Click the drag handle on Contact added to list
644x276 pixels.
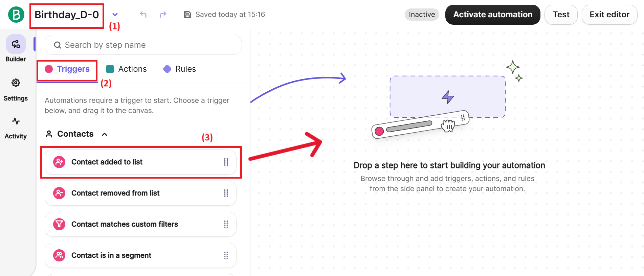226,162
